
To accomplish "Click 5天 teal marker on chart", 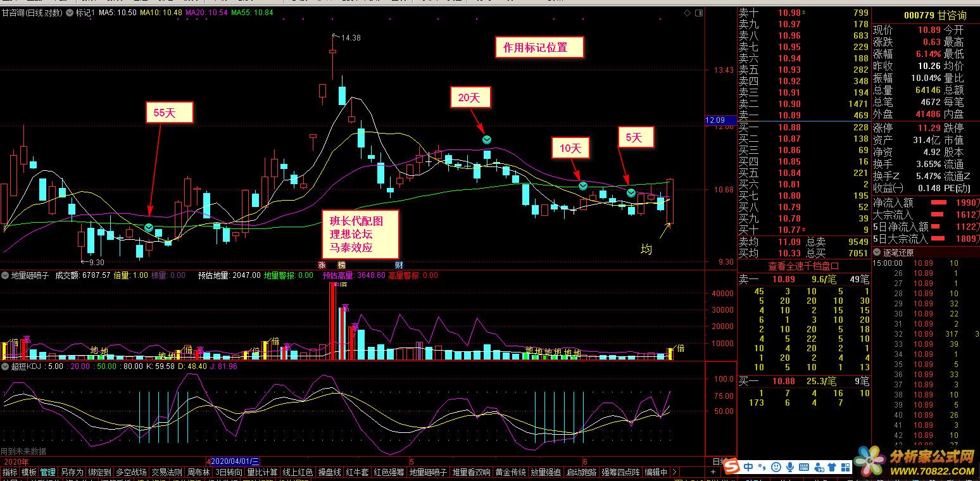I will click(631, 192).
